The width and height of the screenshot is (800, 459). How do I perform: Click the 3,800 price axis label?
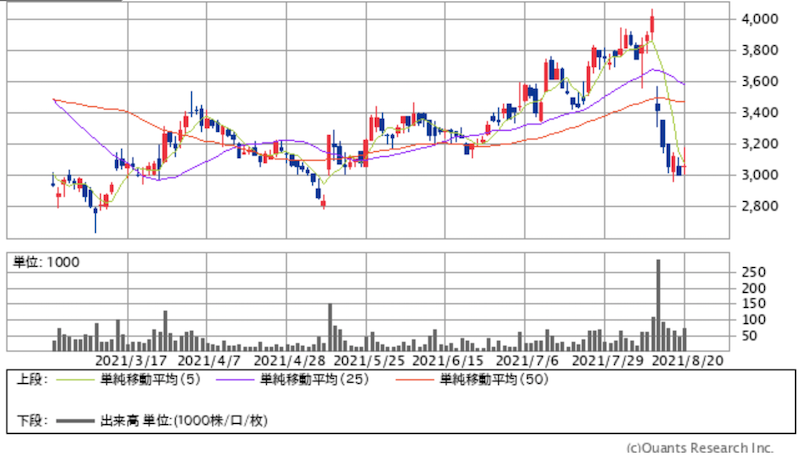(x=760, y=50)
